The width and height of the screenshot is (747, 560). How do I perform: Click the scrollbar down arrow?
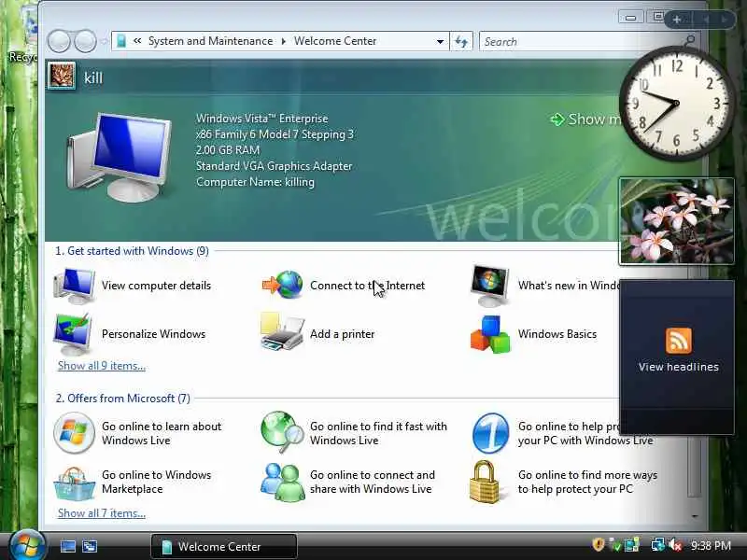pyautogui.click(x=695, y=516)
